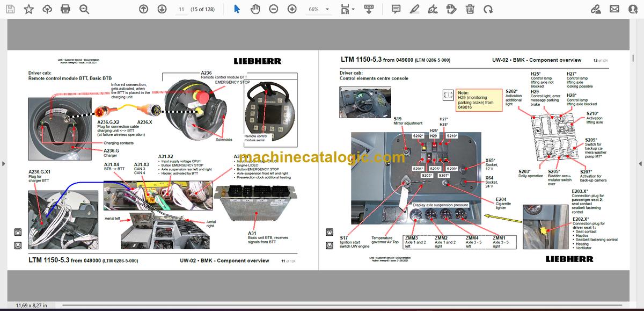Zoom out with minus button
The width and height of the screenshot is (644, 311).
[x=274, y=9]
